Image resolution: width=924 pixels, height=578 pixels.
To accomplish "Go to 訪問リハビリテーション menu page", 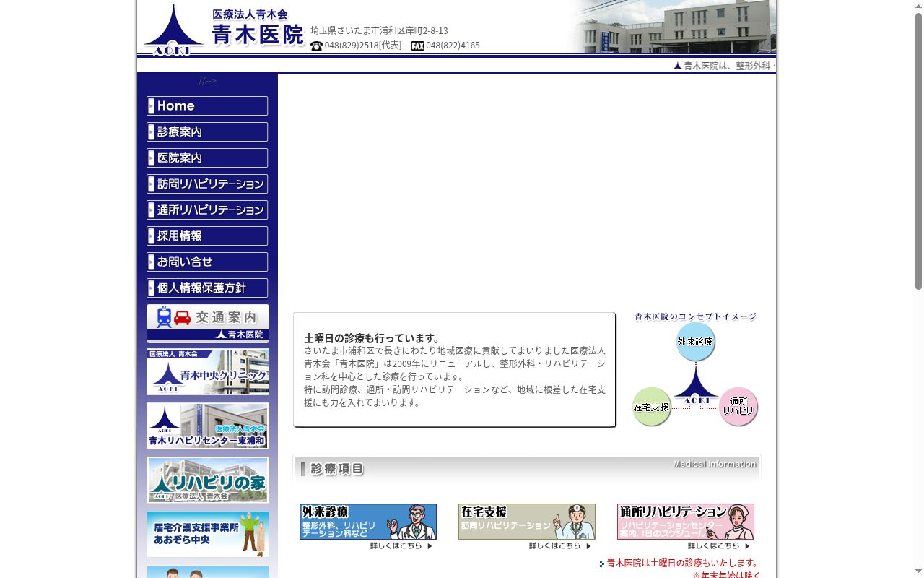I will pyautogui.click(x=207, y=184).
